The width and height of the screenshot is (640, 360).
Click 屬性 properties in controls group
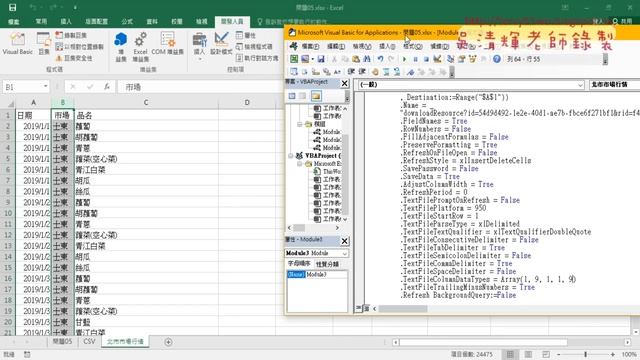tap(246, 36)
